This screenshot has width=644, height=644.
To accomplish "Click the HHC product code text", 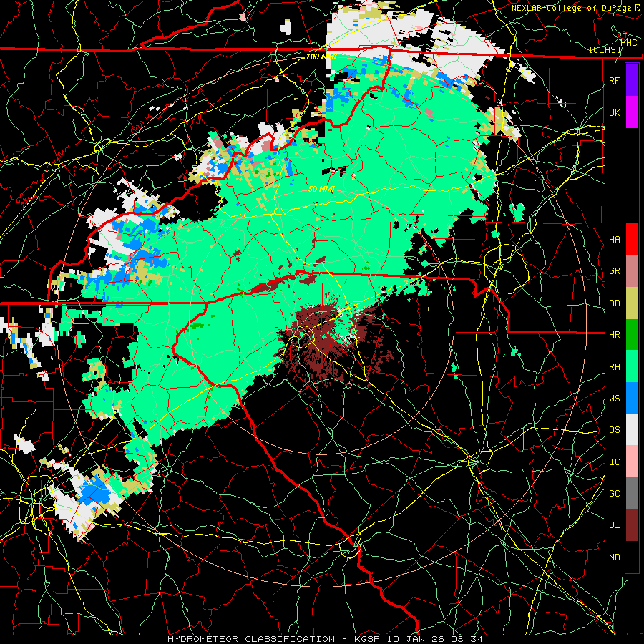I will tap(629, 42).
